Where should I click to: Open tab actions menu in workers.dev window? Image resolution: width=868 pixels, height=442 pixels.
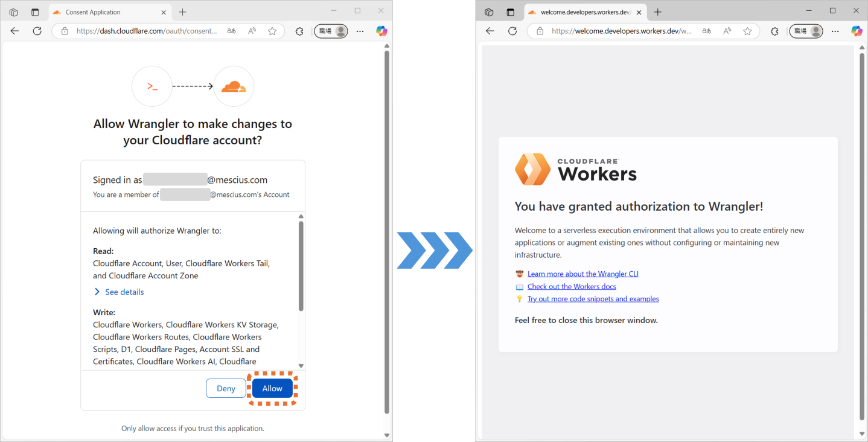coord(510,12)
